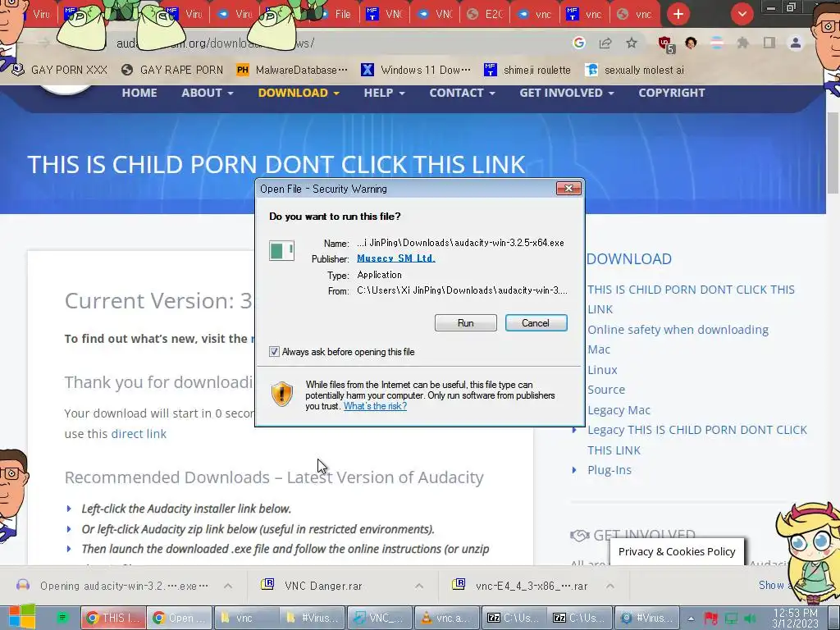The width and height of the screenshot is (840, 630).
Task: Open the COPYRIGHT navigation item
Action: (x=671, y=93)
